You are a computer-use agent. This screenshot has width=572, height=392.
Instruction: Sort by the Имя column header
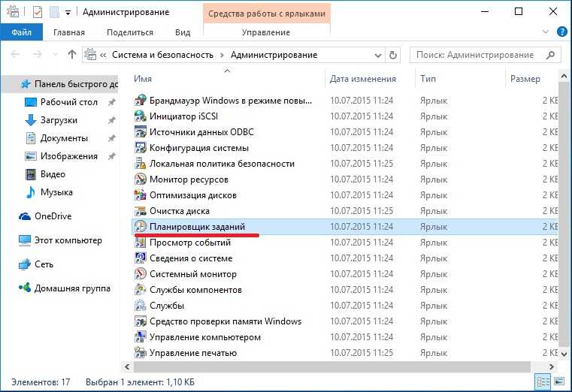click(x=143, y=79)
